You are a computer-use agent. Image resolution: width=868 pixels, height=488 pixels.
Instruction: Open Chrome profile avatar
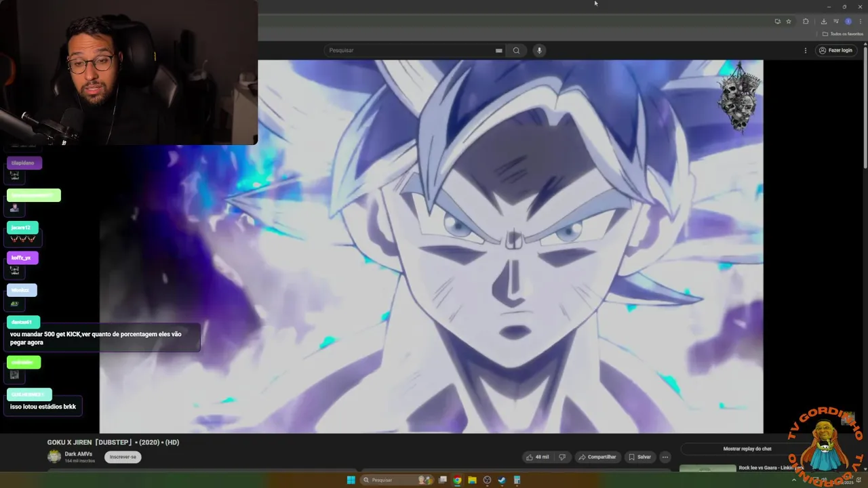[848, 21]
